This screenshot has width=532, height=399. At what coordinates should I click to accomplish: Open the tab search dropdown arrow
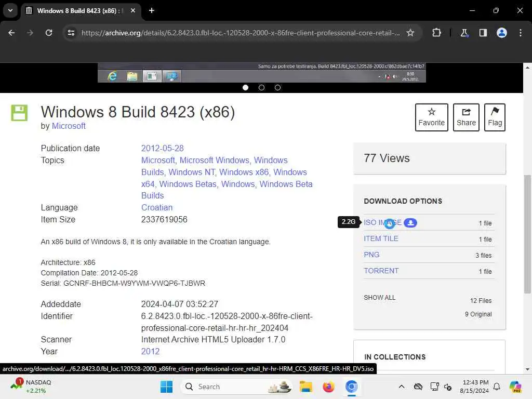click(10, 10)
